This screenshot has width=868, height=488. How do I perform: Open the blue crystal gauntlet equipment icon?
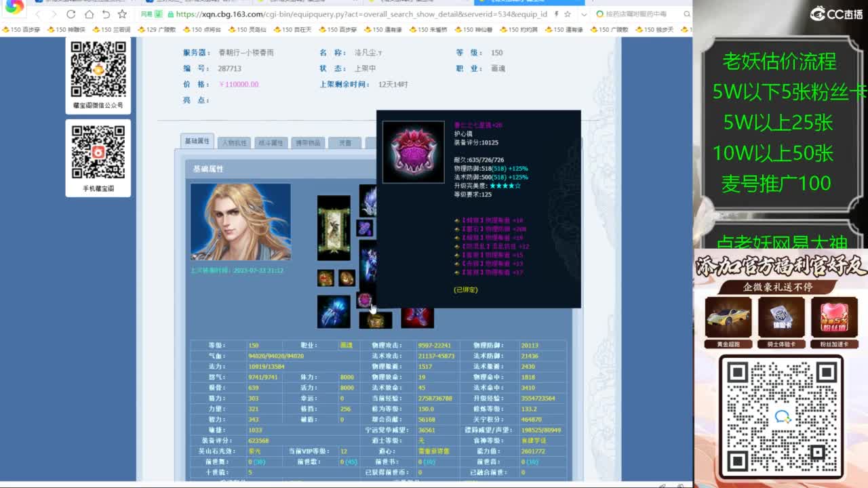click(334, 312)
